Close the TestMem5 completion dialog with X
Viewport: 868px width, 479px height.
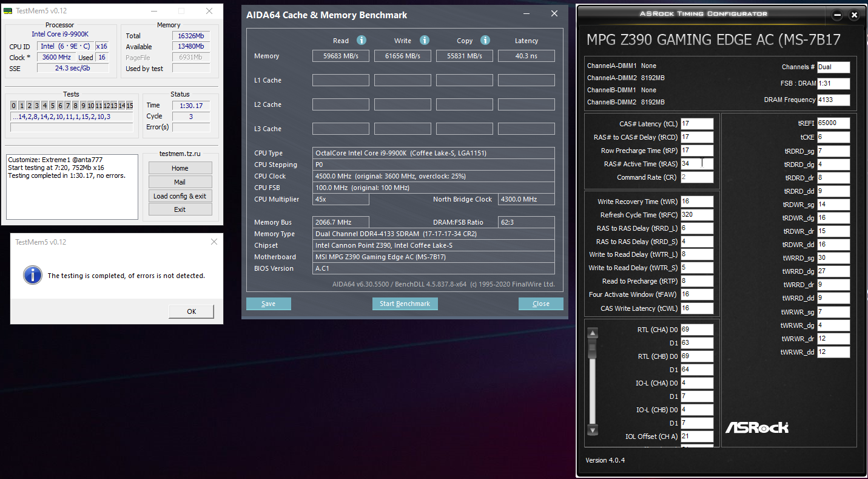(x=214, y=242)
